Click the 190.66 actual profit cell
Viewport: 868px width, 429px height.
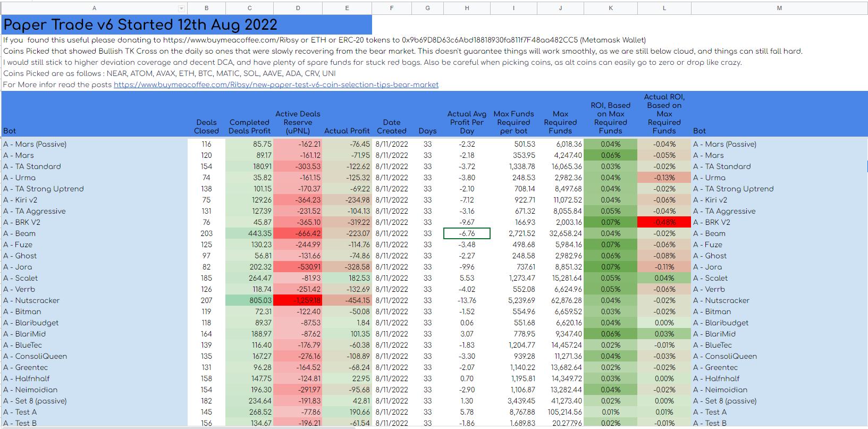click(347, 412)
